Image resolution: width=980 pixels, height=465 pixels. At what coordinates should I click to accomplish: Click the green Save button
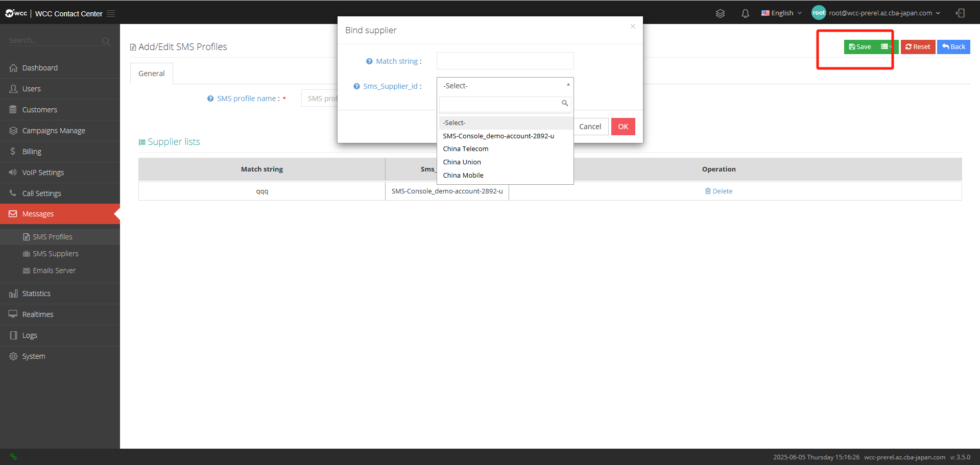click(x=861, y=46)
